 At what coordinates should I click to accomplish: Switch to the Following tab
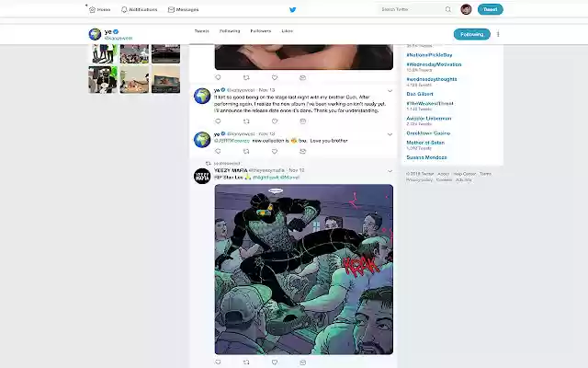pyautogui.click(x=230, y=31)
